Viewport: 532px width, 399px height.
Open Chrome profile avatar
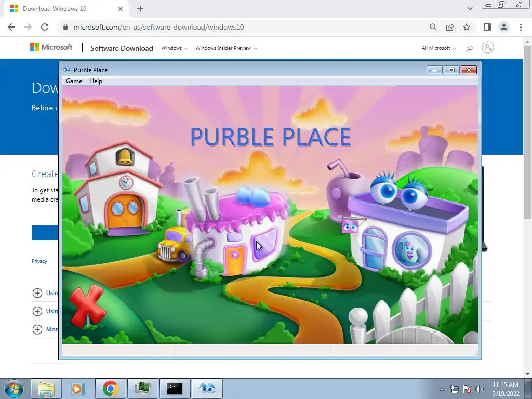click(x=504, y=27)
